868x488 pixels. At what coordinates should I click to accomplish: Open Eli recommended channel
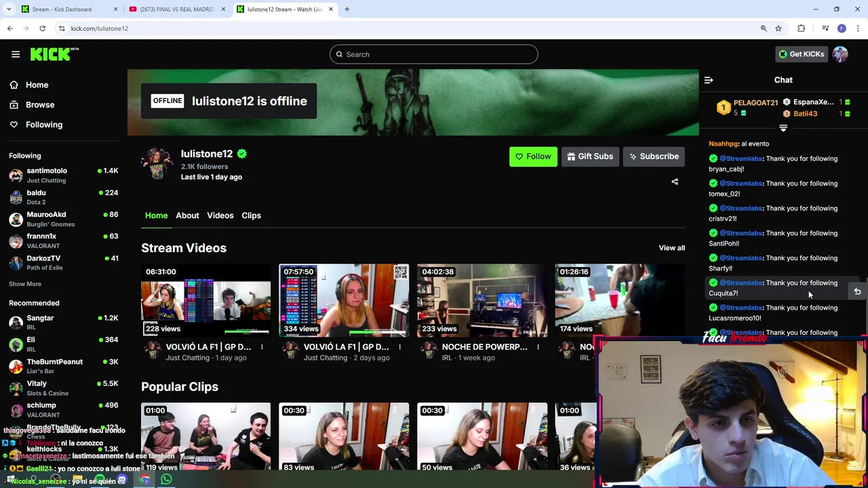[64, 344]
